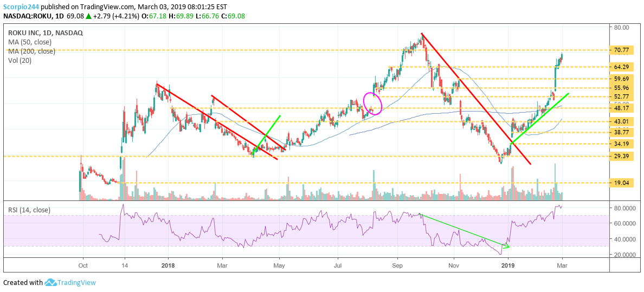Screen dimensions: 644x292
Task: Click the 2018 label on time axis
Action: click(x=169, y=265)
